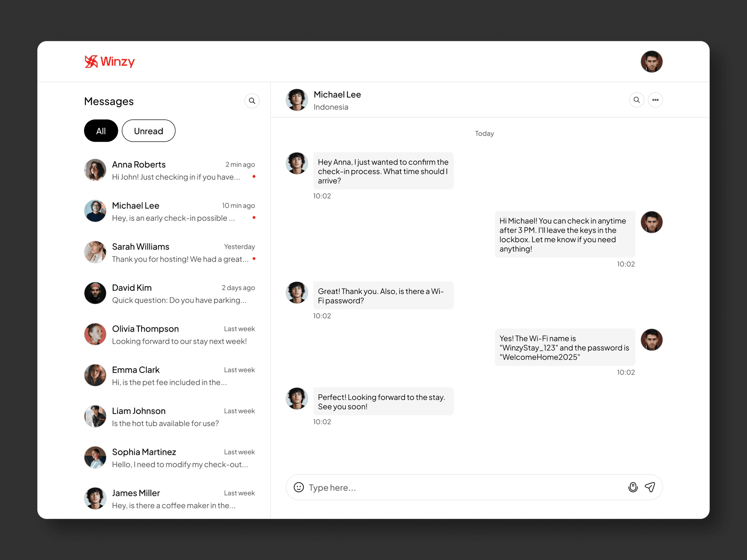Open profile avatar in top right corner
747x560 pixels.
(x=652, y=61)
